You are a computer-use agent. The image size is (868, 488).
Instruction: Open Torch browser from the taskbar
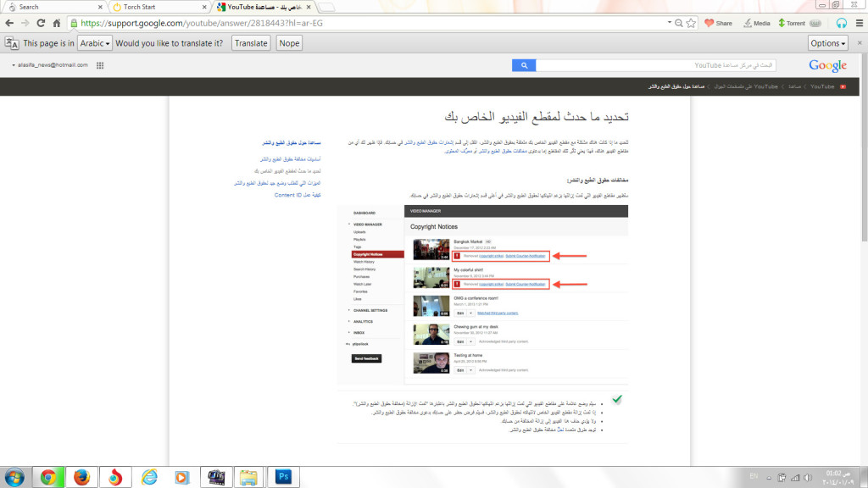point(115,477)
